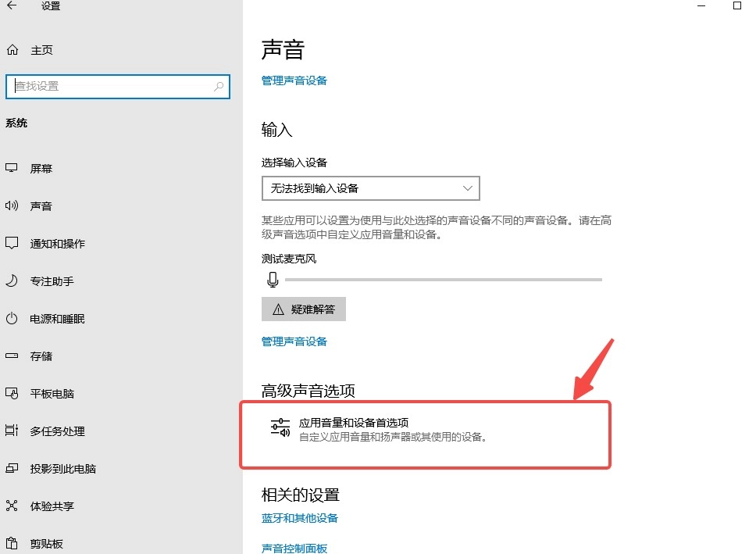Open 蓝牙和其他设备 related link
Image resolution: width=756 pixels, height=554 pixels.
coord(300,518)
